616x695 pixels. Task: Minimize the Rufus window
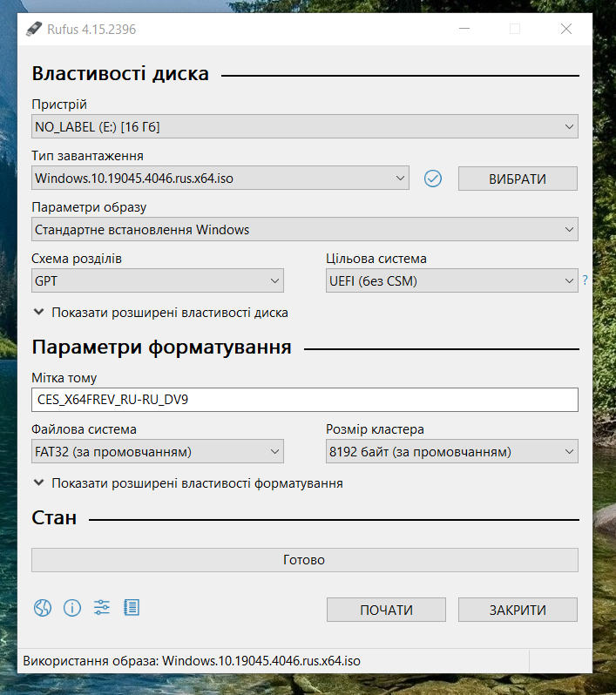(x=464, y=29)
